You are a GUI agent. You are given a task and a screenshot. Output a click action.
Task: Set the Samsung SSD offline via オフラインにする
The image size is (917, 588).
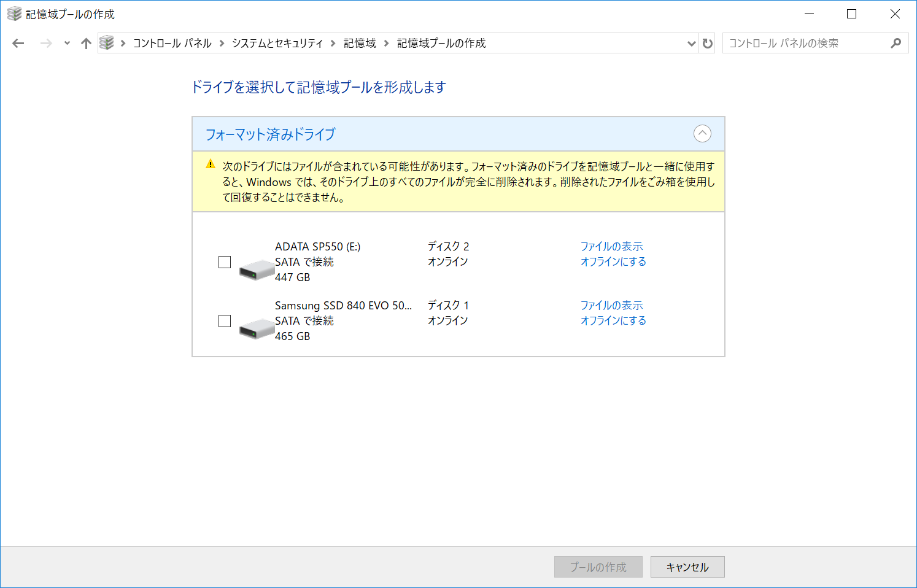[x=613, y=320]
